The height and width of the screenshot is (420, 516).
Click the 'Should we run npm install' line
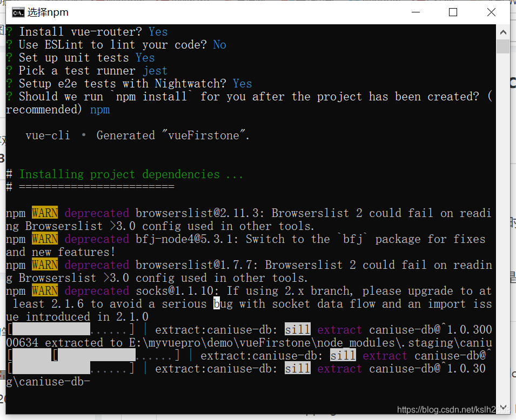(249, 97)
